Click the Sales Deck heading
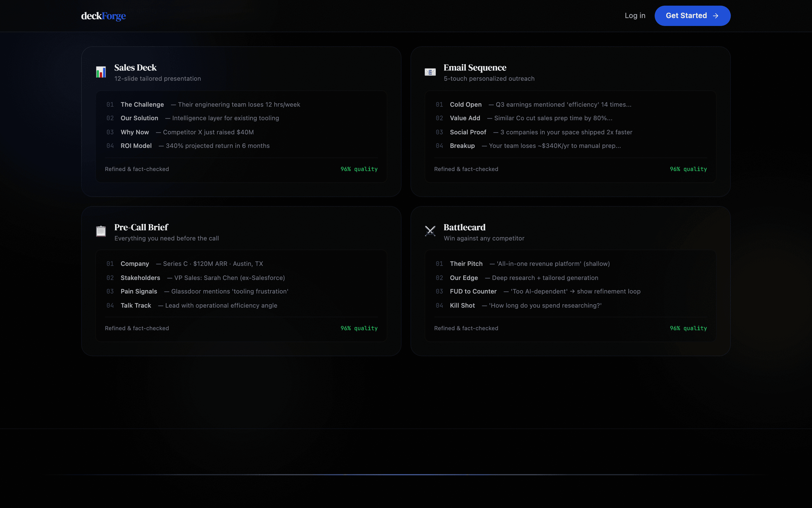This screenshot has width=812, height=508. (135, 67)
